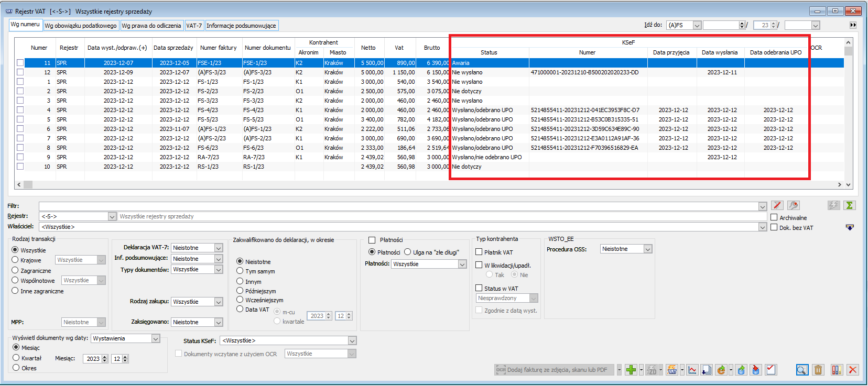Screen dimensions: 868x386
Task: Open the Inf. podsumowujące dropdown
Action: tap(219, 259)
